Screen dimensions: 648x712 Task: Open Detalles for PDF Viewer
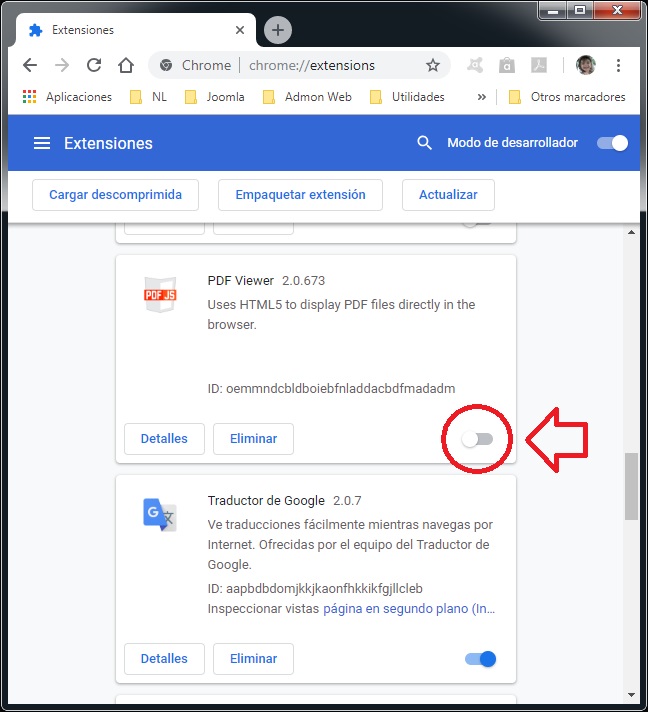(x=164, y=439)
